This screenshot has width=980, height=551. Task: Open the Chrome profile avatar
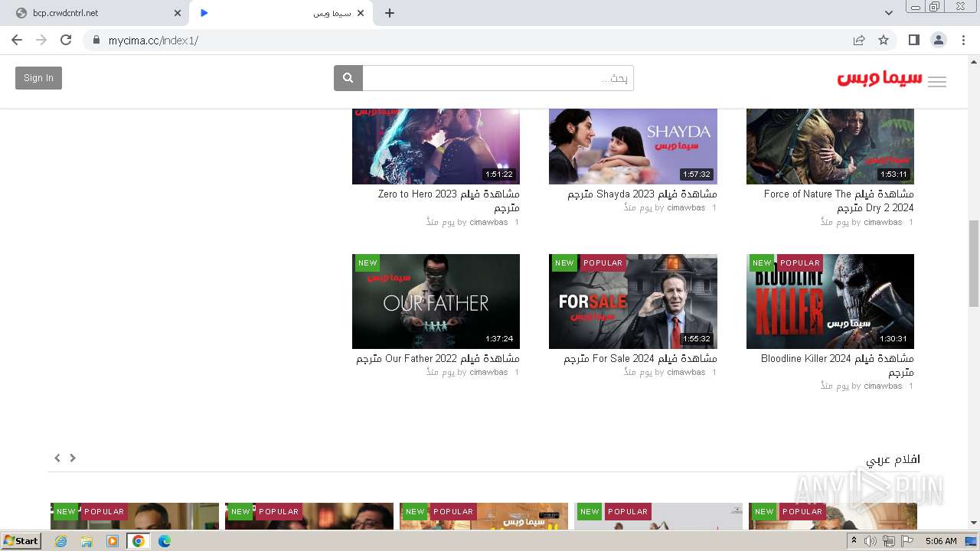(x=939, y=40)
